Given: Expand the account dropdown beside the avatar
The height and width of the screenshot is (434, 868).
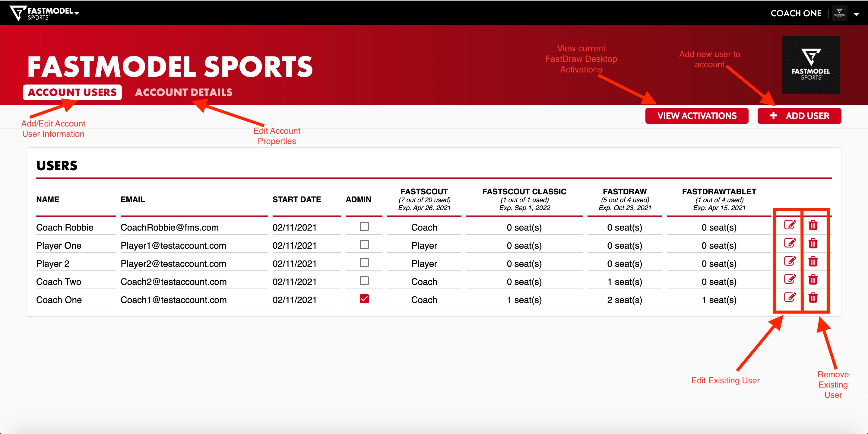Looking at the screenshot, I should [857, 14].
